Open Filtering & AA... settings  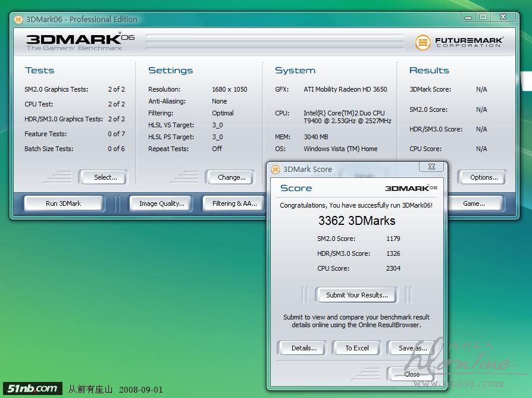click(234, 203)
